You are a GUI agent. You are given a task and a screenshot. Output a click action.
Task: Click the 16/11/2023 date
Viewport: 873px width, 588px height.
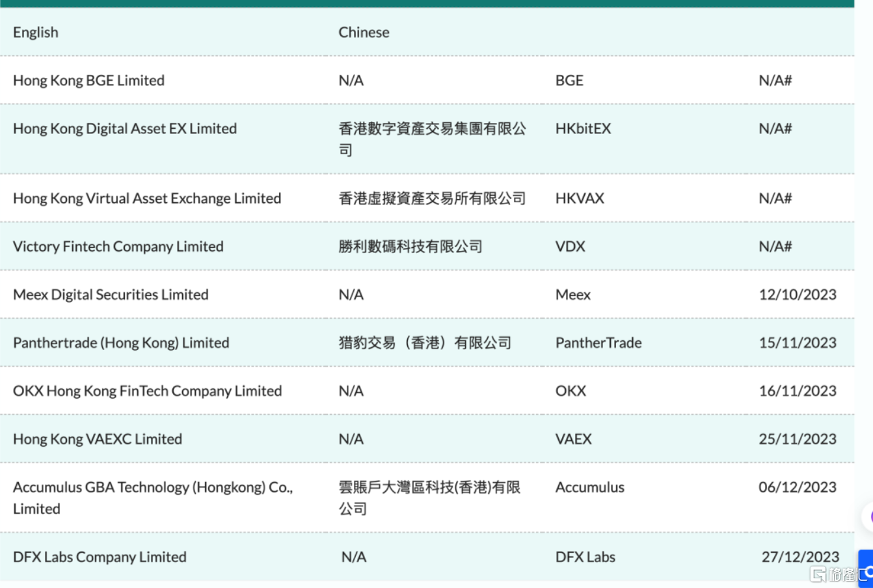pyautogui.click(x=798, y=391)
